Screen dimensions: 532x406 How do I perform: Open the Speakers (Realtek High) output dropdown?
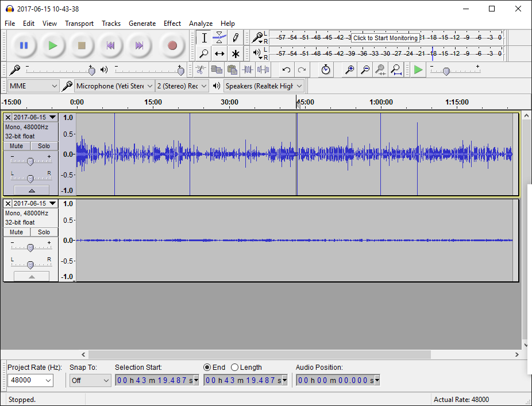coord(264,86)
